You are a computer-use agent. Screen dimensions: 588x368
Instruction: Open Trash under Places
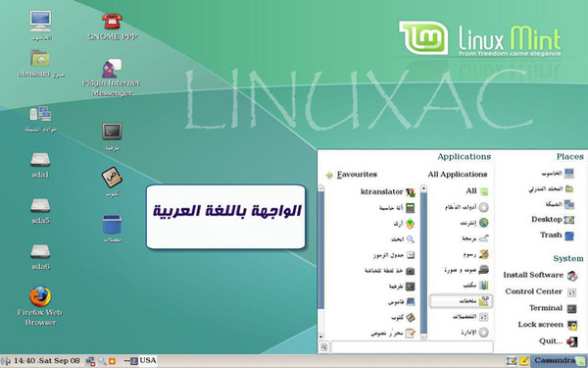(557, 236)
